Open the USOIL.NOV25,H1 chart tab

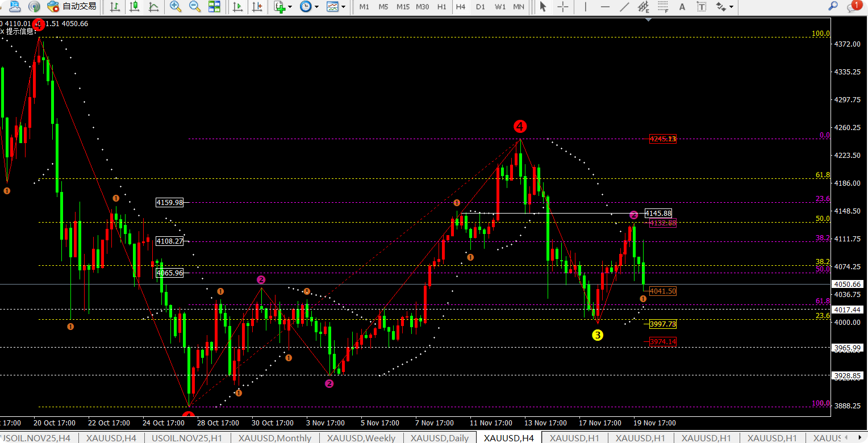[187, 438]
